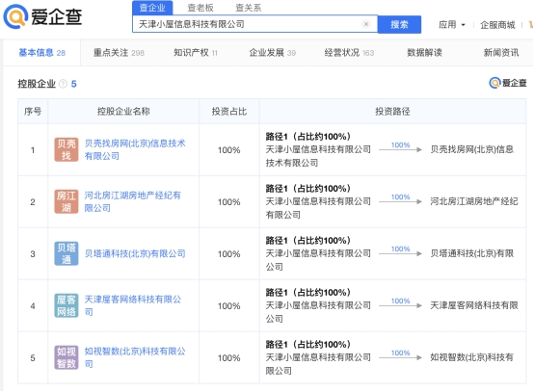The width and height of the screenshot is (534, 392).
Task: Open 天津屋客网络科技有限公司 company link
Action: 133,305
